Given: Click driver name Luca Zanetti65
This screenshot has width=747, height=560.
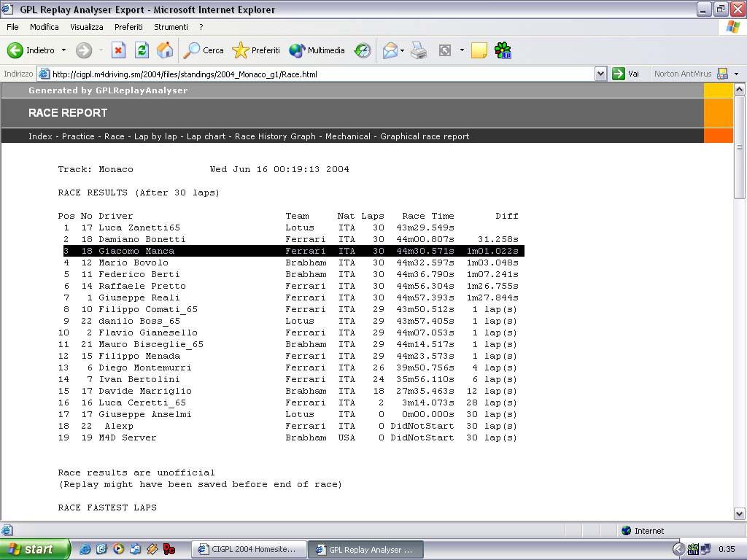Looking at the screenshot, I should tap(139, 227).
